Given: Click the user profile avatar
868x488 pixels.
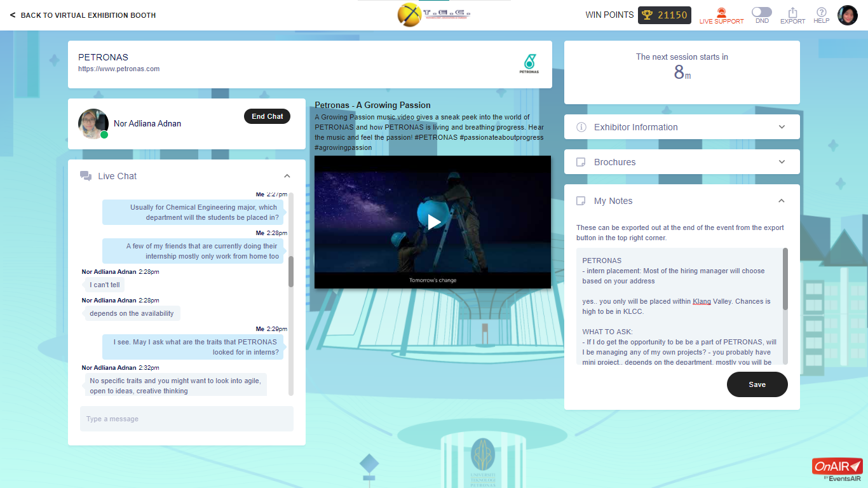Looking at the screenshot, I should click(848, 15).
